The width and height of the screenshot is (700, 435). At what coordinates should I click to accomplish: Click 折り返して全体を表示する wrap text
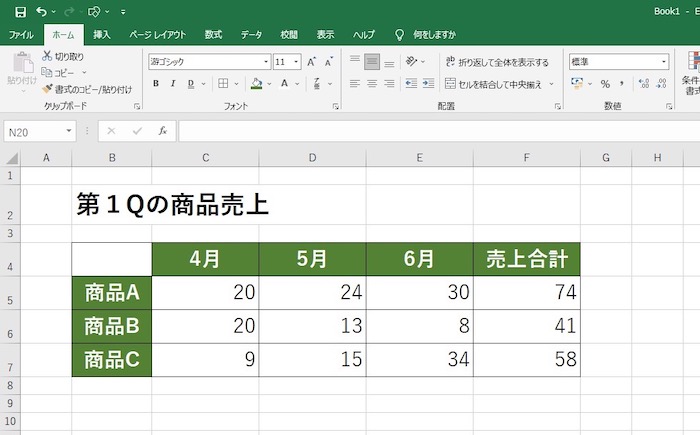pos(497,62)
